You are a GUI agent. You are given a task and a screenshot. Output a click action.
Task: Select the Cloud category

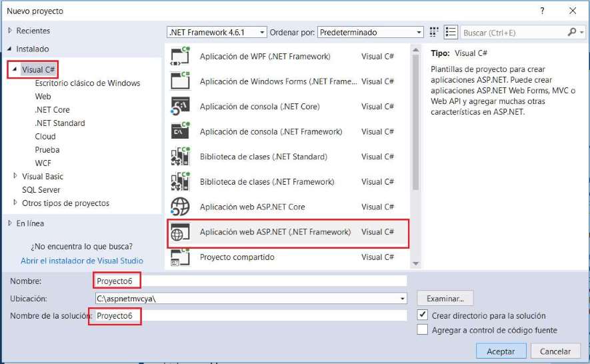click(45, 136)
